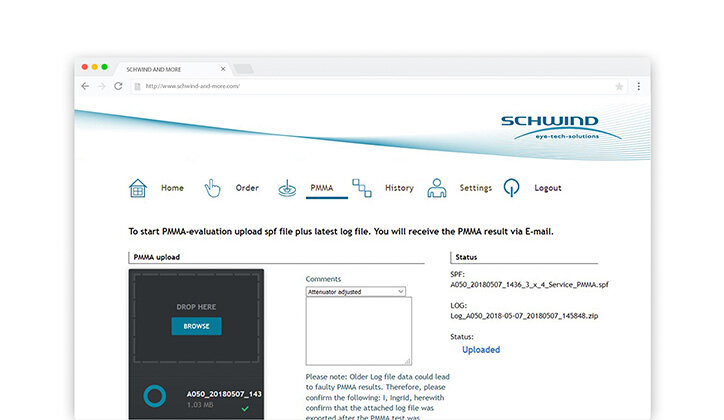Expand the Attenuator adjusted comments dropdown
Image resolution: width=724 pixels, height=420 pixels.
400,292
